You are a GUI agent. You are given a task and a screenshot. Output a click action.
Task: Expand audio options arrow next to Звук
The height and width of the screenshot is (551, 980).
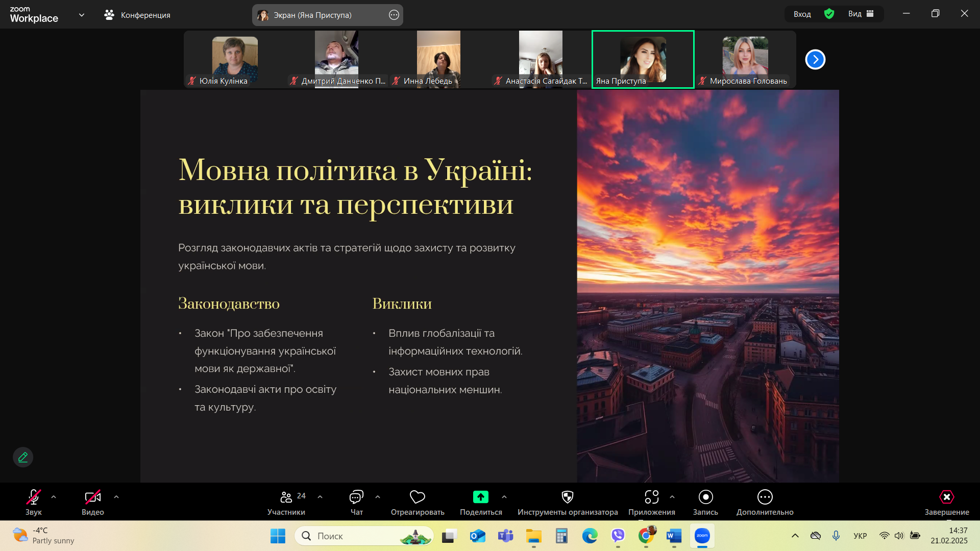54,497
